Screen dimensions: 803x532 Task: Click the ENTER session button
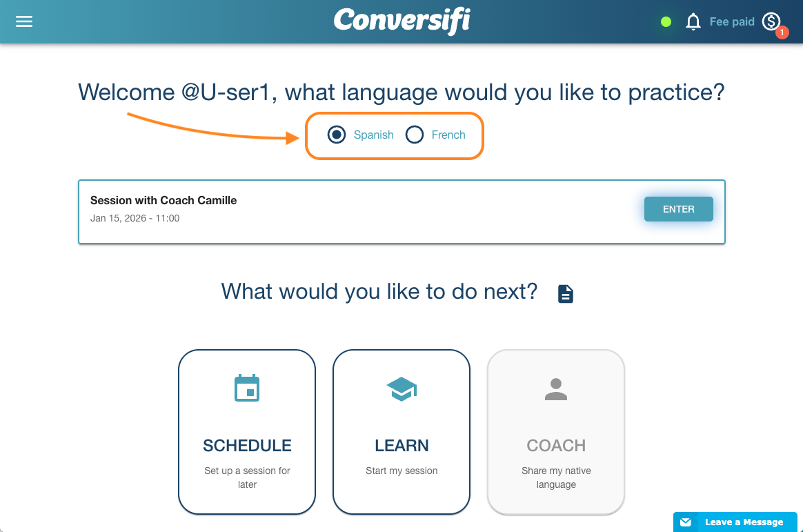[679, 209]
